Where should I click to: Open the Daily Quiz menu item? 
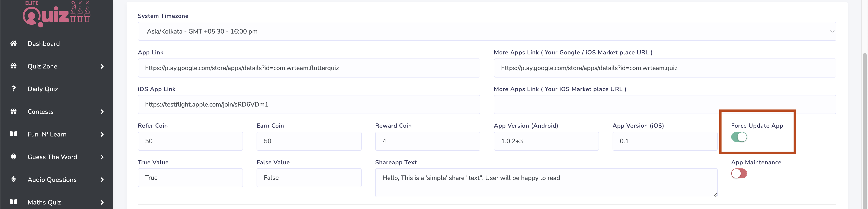[43, 89]
